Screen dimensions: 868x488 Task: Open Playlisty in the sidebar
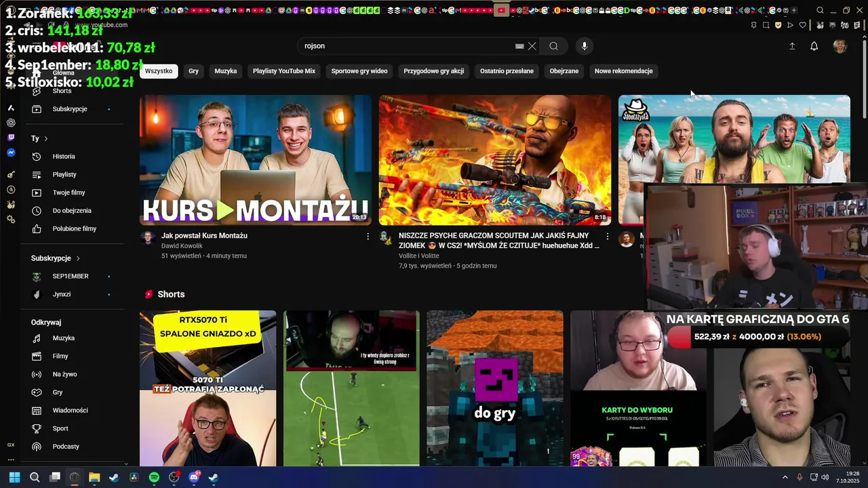[73, 175]
